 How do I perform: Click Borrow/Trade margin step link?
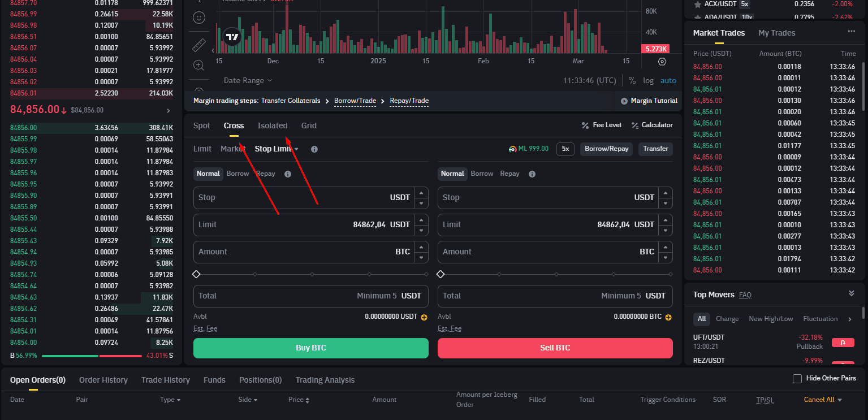(x=355, y=101)
